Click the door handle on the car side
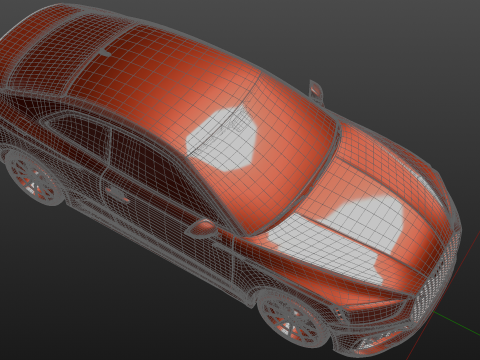 pos(117,193)
